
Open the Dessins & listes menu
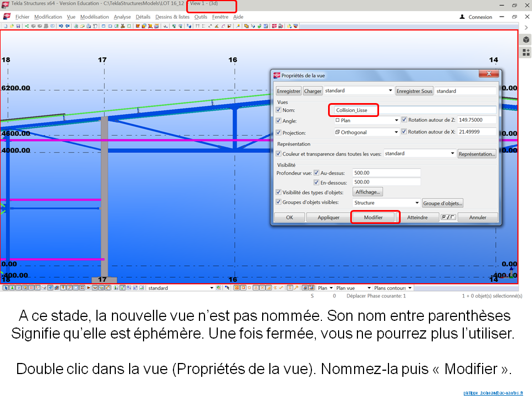coord(172,17)
